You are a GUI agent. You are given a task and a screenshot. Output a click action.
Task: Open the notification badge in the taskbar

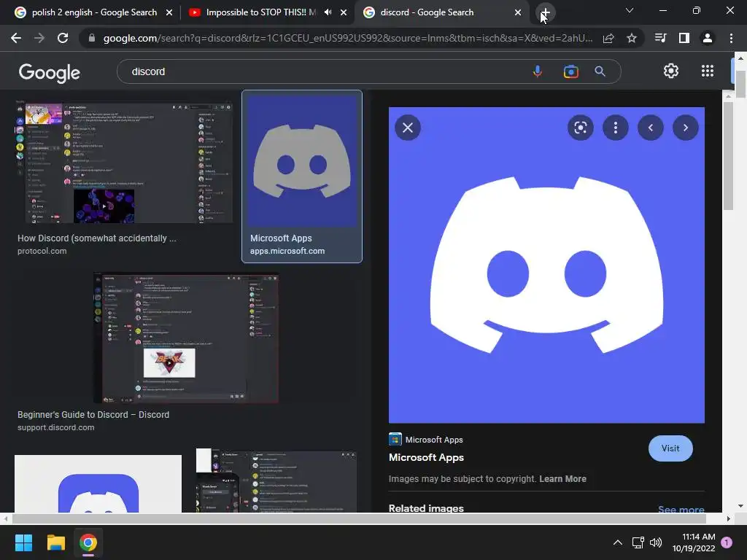point(727,542)
